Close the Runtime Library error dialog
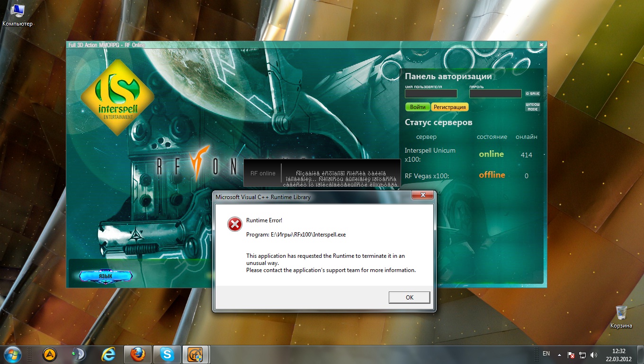The height and width of the screenshot is (364, 644). click(422, 195)
